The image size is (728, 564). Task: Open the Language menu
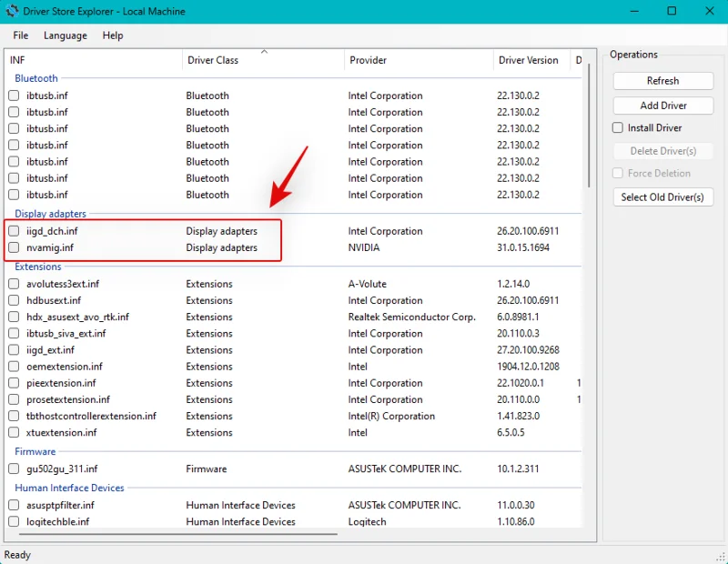(x=66, y=35)
